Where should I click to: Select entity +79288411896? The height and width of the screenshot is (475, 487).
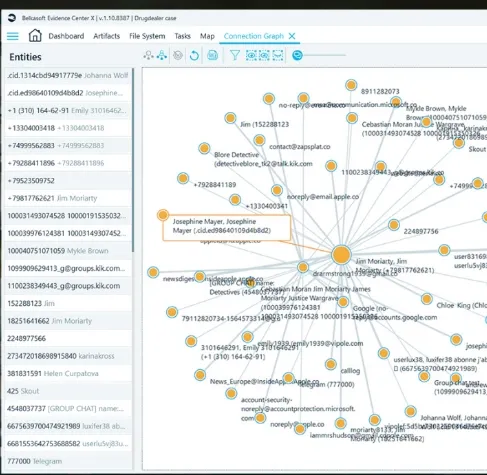(68, 163)
